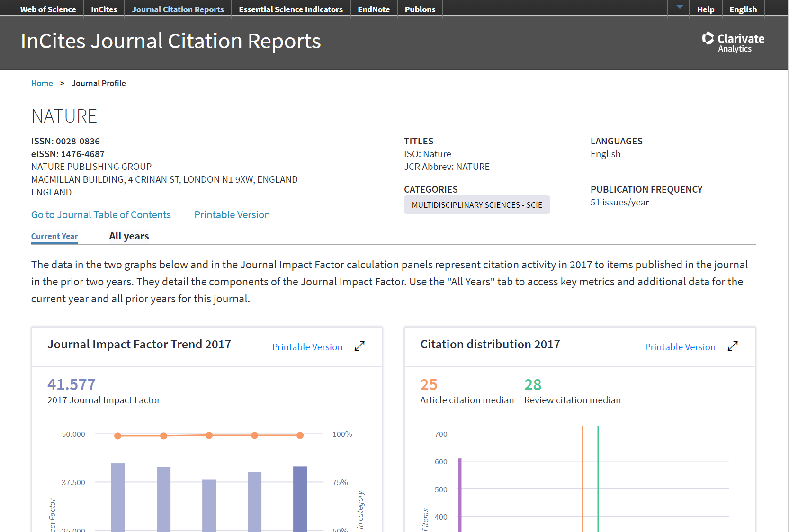
Task: Expand the Citation distribution chart
Action: tap(733, 346)
